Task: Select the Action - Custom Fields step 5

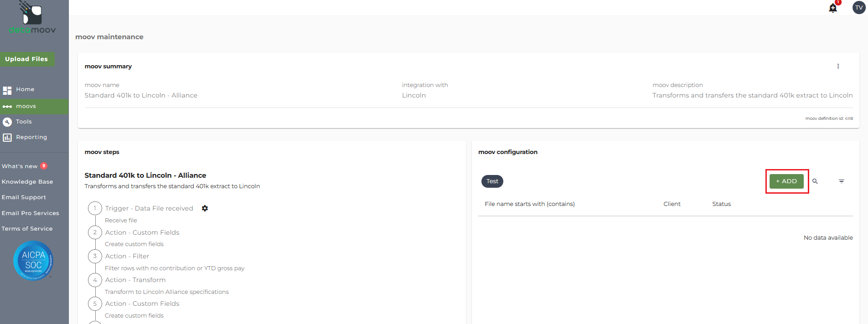Action: [142, 303]
